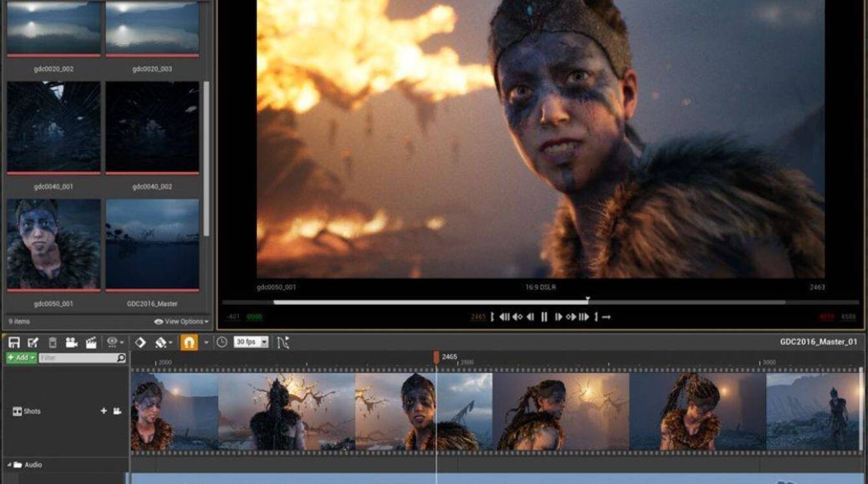The width and height of the screenshot is (868, 484).
Task: Click the content browser vertical scrollbar
Action: [x=206, y=158]
